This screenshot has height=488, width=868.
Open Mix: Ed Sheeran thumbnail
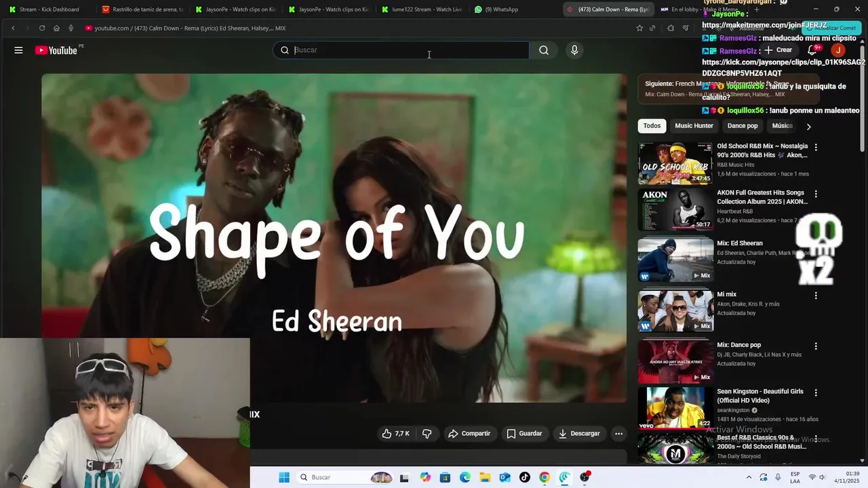[675, 260]
